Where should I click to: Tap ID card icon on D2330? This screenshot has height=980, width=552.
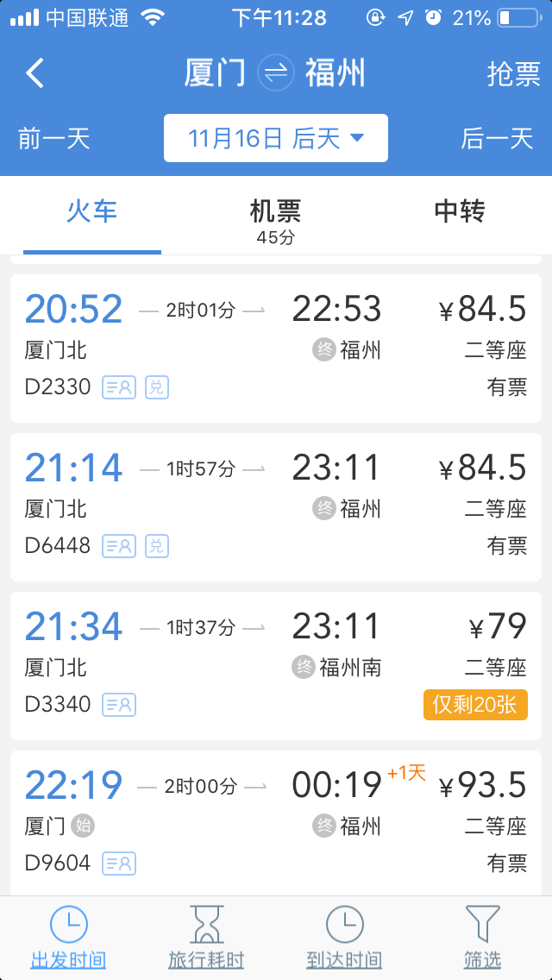[119, 387]
